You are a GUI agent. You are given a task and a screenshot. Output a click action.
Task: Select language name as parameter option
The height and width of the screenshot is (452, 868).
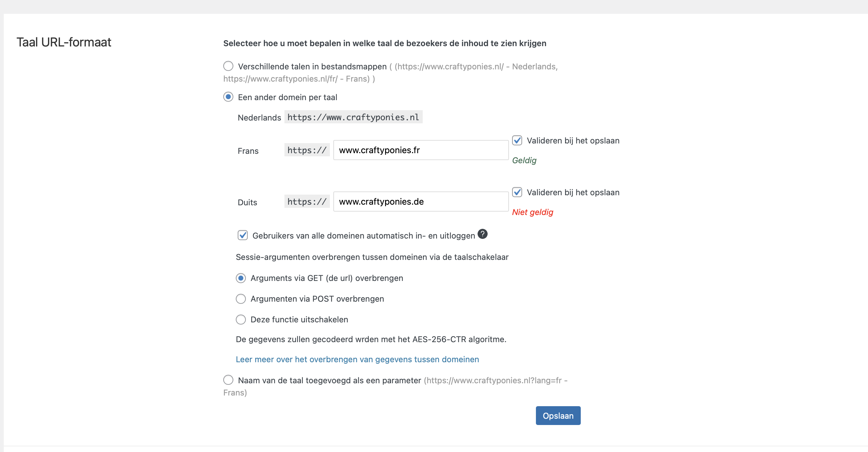click(228, 380)
